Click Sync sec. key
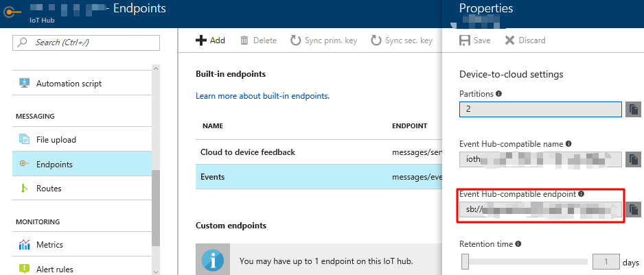Screen dimensions: 644x275 [401, 40]
